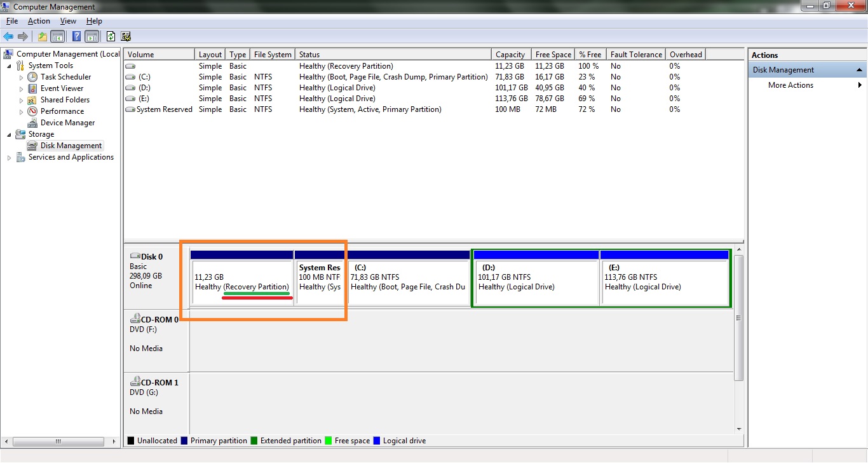Collapse the Storage tree node
This screenshot has height=463, width=868.
pyautogui.click(x=9, y=134)
